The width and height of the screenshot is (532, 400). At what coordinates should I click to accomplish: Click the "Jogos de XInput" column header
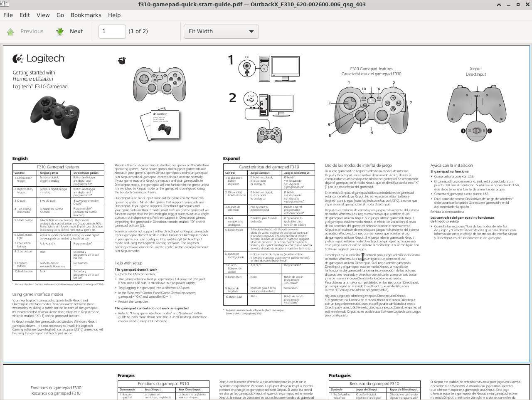[367, 390]
